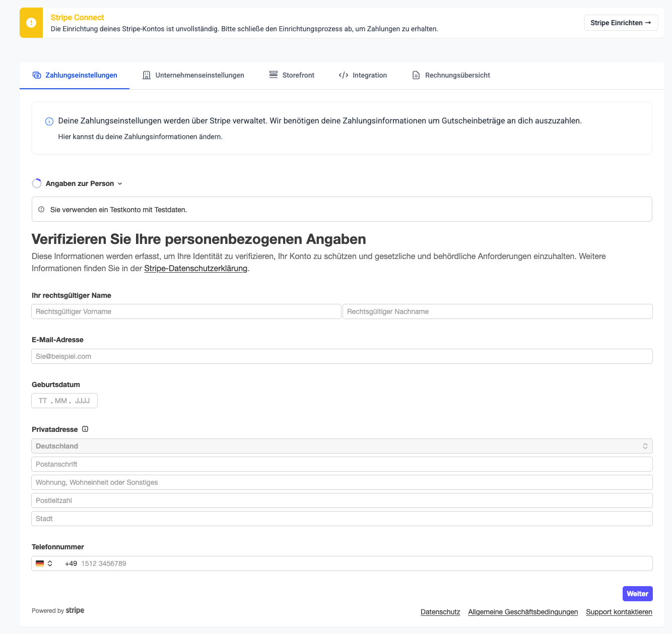Click the Support kontaktieren link

[619, 612]
